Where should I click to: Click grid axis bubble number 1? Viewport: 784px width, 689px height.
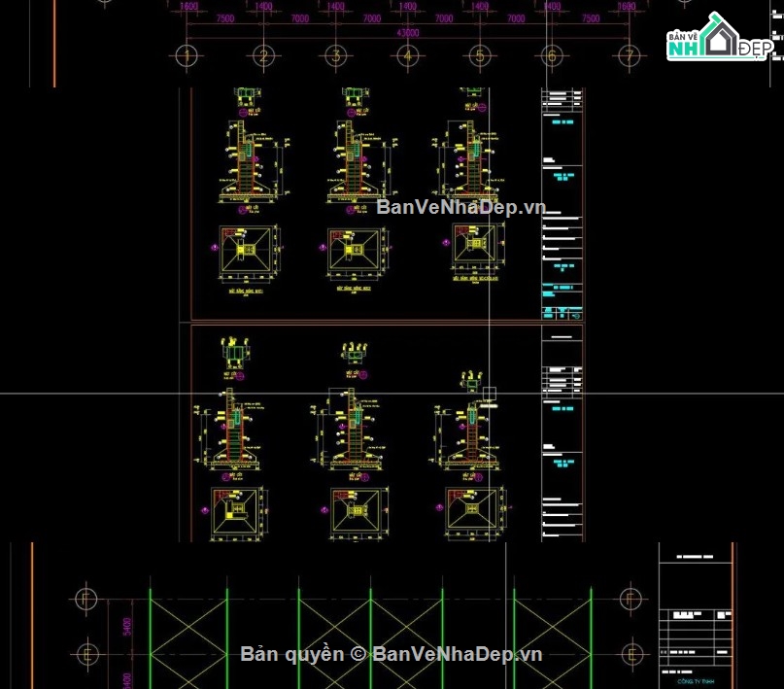point(187,55)
